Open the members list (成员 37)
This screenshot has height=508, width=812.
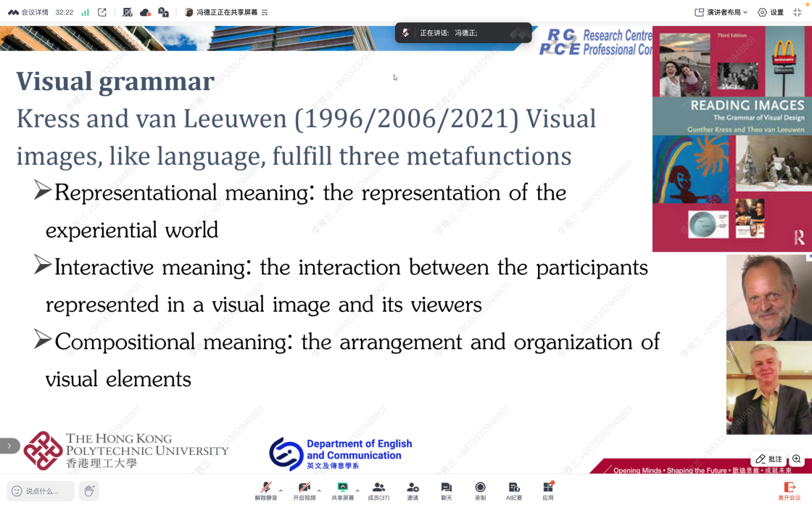coord(378,488)
